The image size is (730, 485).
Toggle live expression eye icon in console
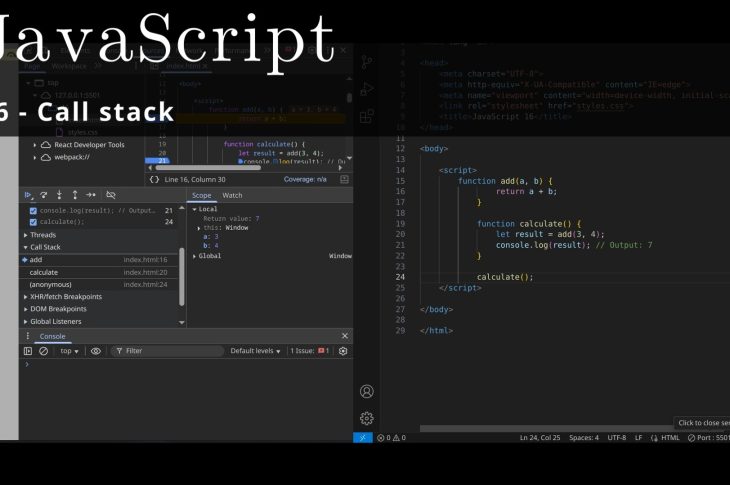pos(96,351)
